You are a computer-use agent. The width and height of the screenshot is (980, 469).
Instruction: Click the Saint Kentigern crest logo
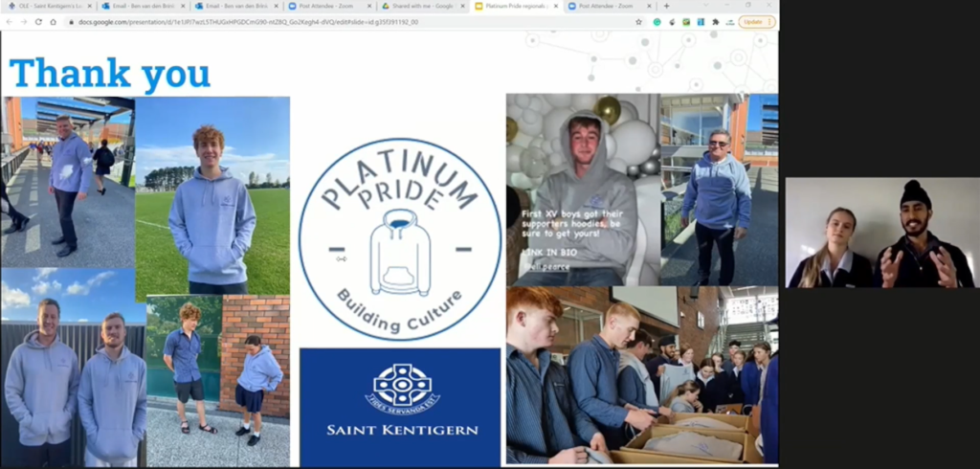402,388
